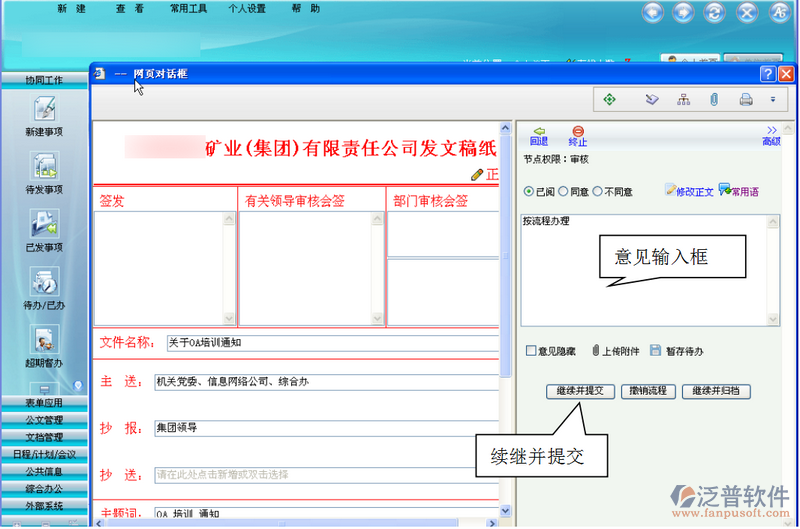Click the pen edit toolbar icon
The height and width of the screenshot is (529, 800).
pyautogui.click(x=652, y=99)
